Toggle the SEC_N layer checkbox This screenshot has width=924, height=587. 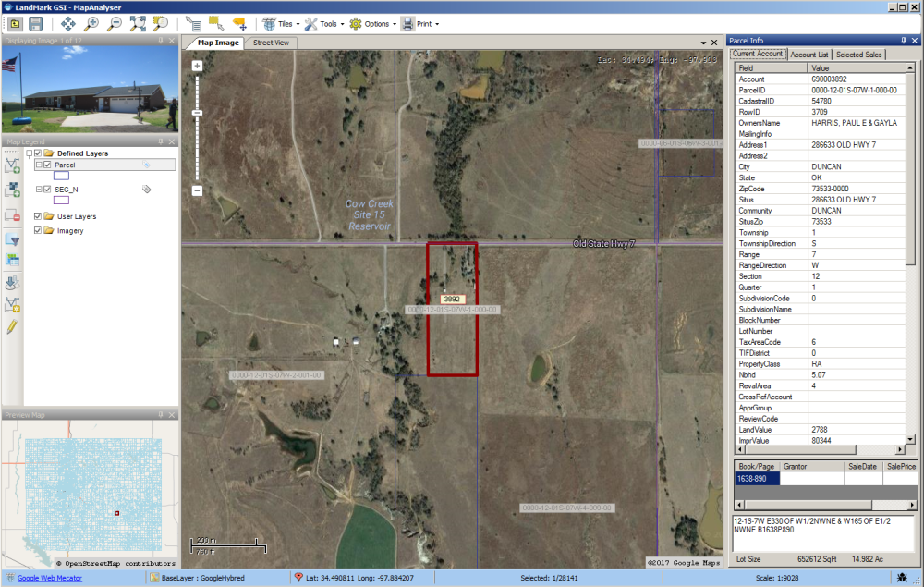(x=48, y=190)
